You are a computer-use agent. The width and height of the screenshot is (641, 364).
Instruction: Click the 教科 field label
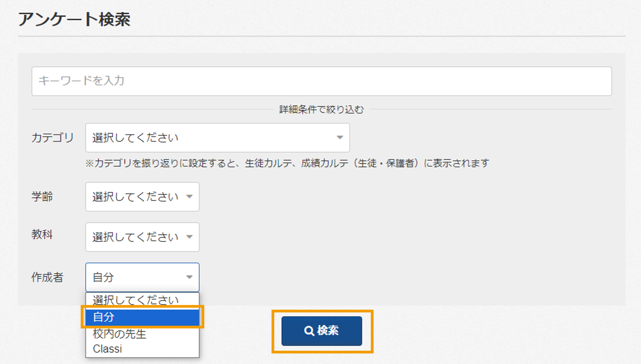click(x=42, y=234)
